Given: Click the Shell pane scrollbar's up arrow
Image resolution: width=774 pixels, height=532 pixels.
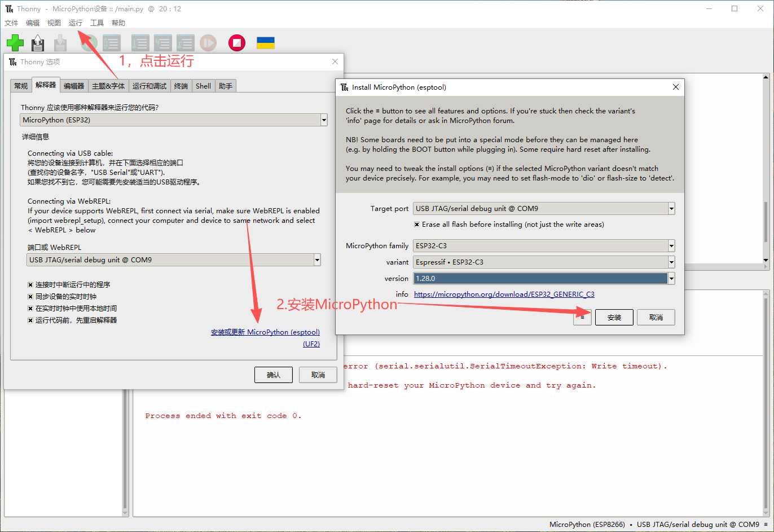Looking at the screenshot, I should (766, 293).
